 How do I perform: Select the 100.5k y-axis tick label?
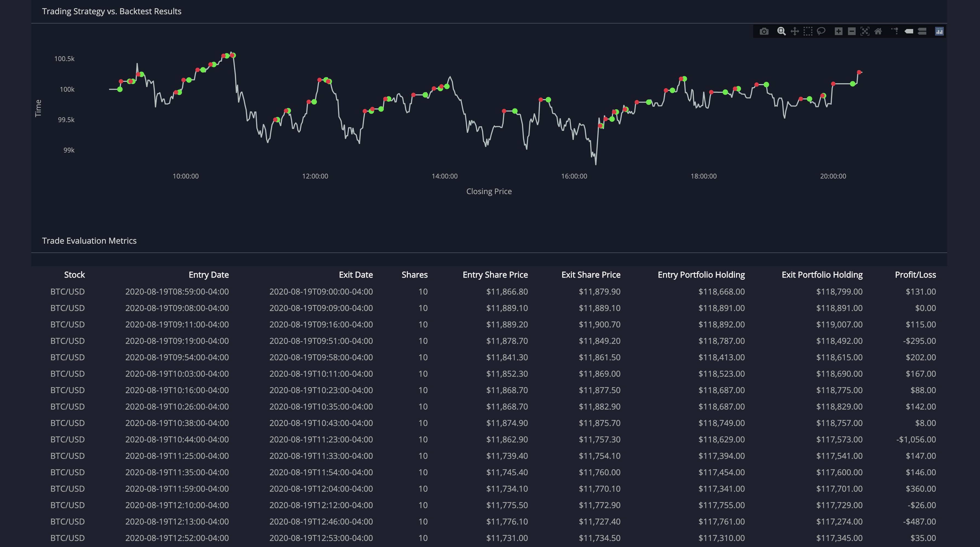pos(64,59)
